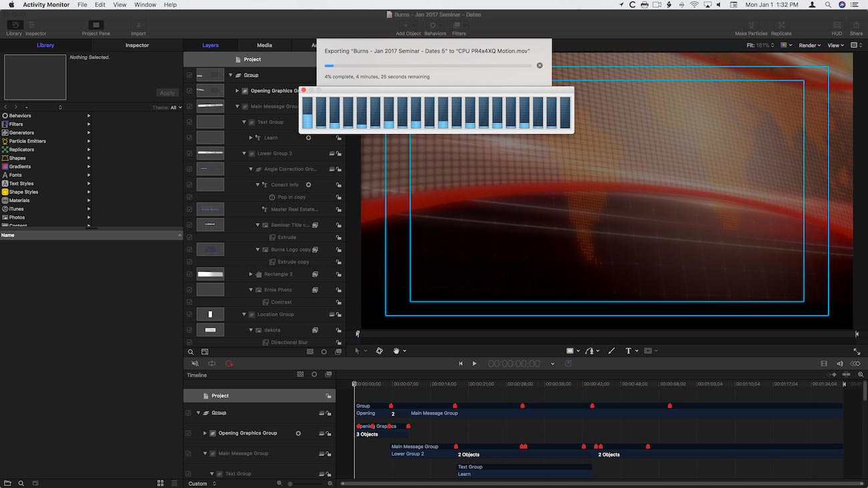Toggle visibility checkbox for Rectangle 2 layer

[190, 274]
